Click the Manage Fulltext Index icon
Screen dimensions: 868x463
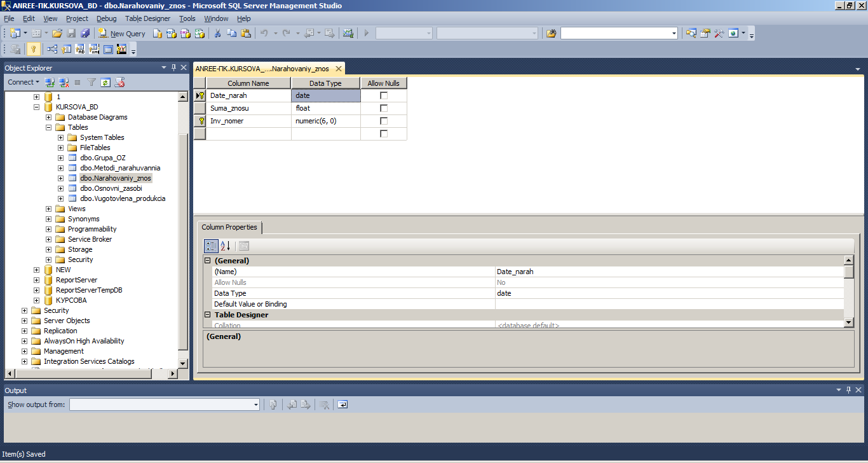click(x=80, y=49)
